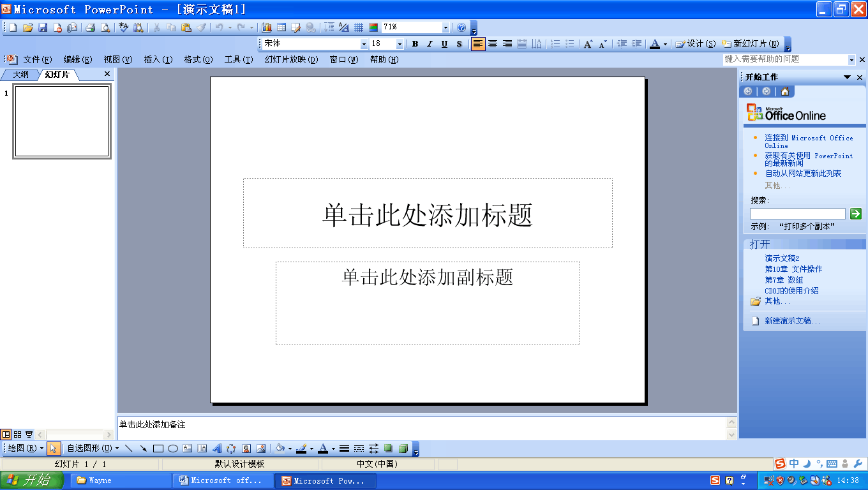Open the 71% zoom dropdown
The height and width of the screenshot is (490, 868).
pos(445,27)
